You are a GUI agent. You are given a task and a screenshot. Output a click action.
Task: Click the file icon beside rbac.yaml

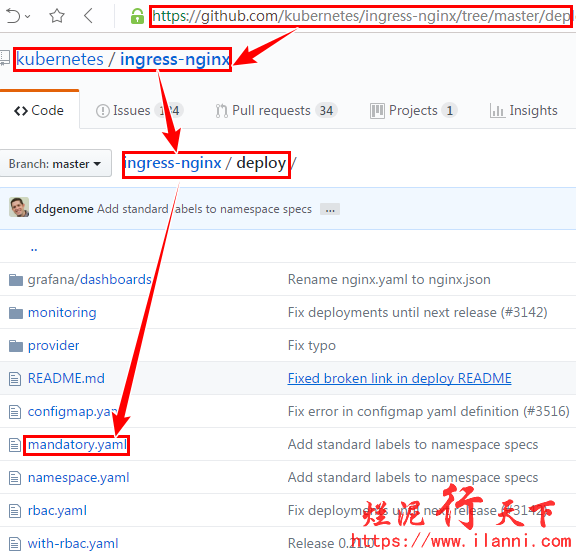(15, 511)
